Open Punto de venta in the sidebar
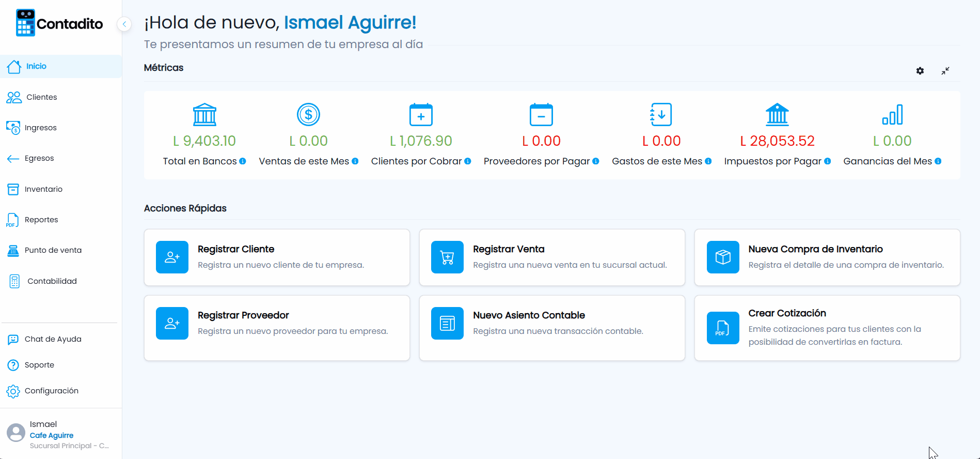Screen dimensions: 980x459 pyautogui.click(x=61, y=250)
